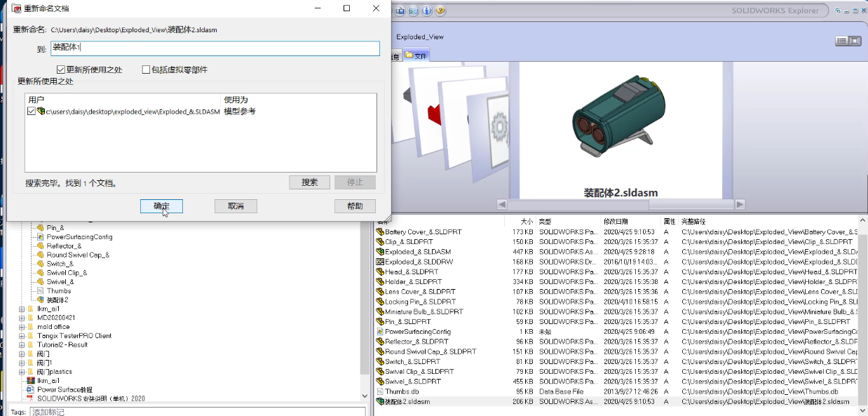This screenshot has height=416, width=868.
Task: Select 装配体2.sldasm assembly icon in file list
Action: tap(380, 401)
